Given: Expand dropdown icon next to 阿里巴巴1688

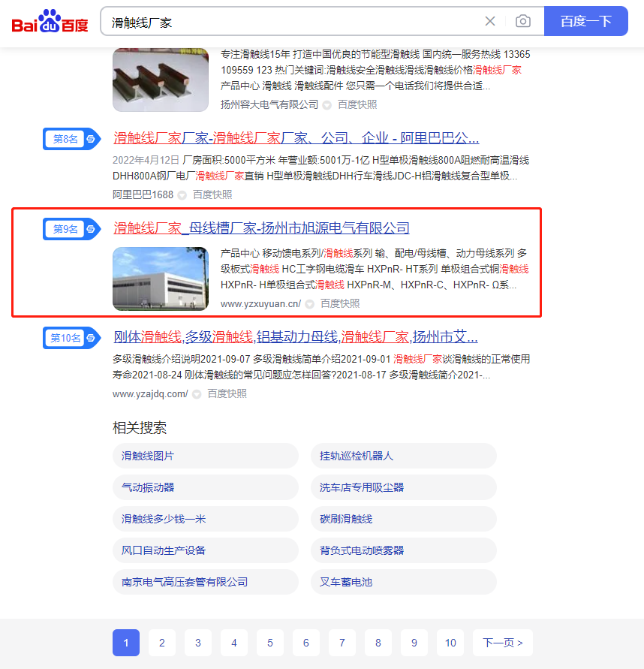Looking at the screenshot, I should [x=182, y=195].
